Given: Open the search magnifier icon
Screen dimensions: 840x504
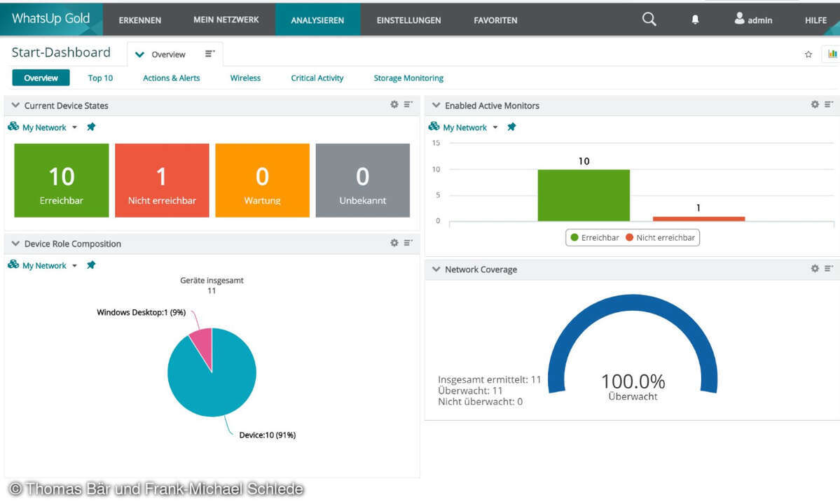Looking at the screenshot, I should tap(649, 20).
